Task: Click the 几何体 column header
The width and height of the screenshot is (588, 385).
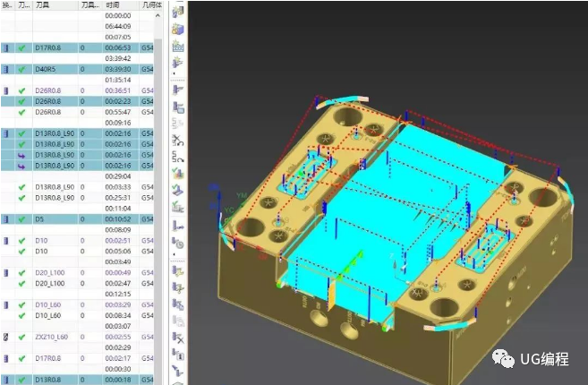Action: point(151,4)
